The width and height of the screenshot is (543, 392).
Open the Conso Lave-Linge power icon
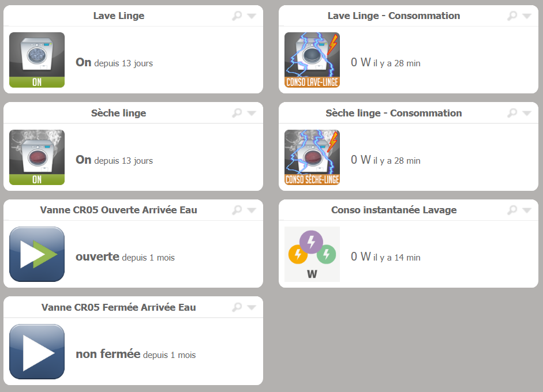click(x=312, y=60)
